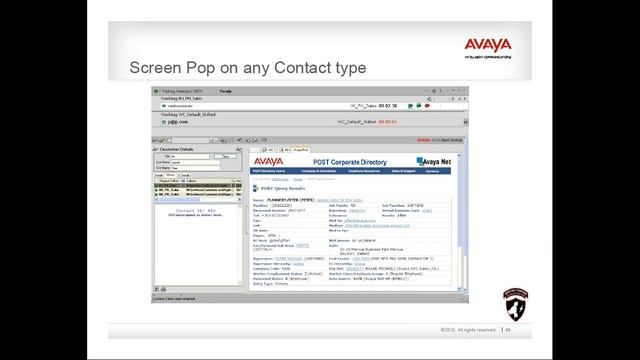Switch to the ScreenPop tab
The width and height of the screenshot is (640, 360).
[x=301, y=150]
